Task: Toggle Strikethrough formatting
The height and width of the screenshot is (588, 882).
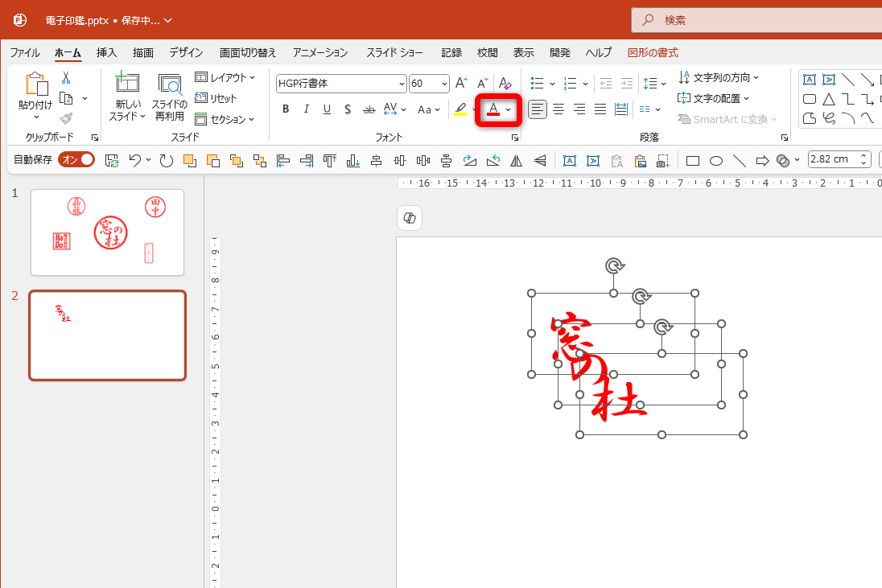Action: tap(369, 109)
